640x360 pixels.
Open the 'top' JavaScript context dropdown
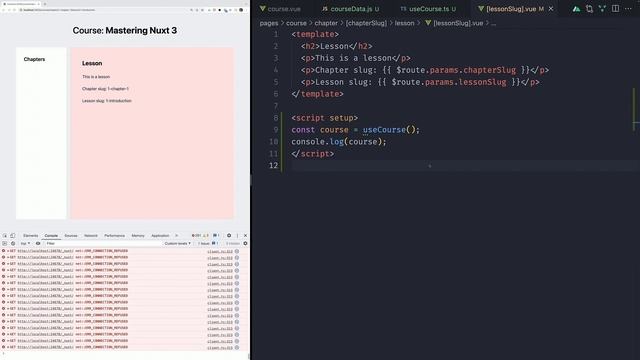[25, 243]
